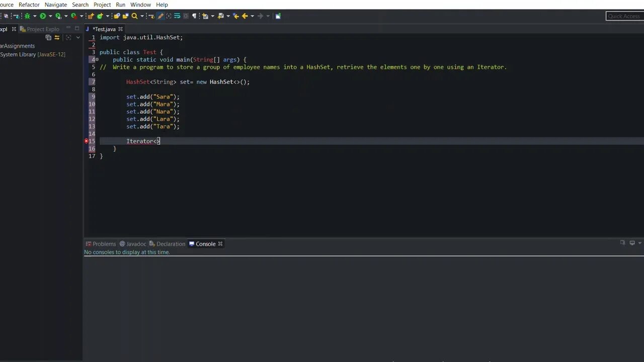Image resolution: width=644 pixels, height=362 pixels.
Task: Click the Coverage run icon
Action: (58, 16)
